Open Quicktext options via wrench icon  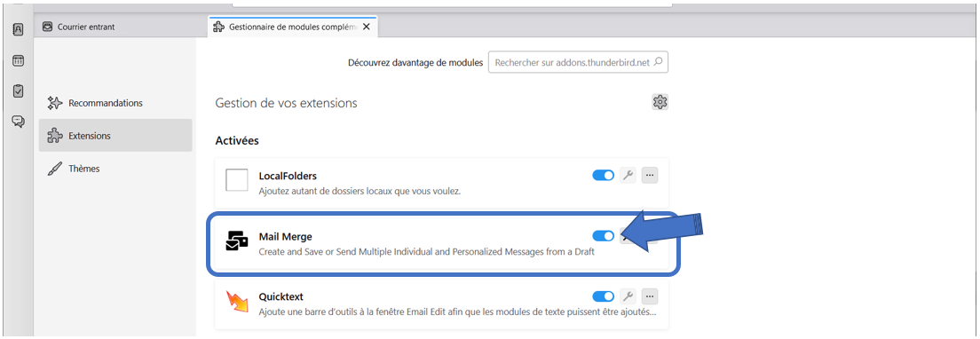(x=628, y=296)
